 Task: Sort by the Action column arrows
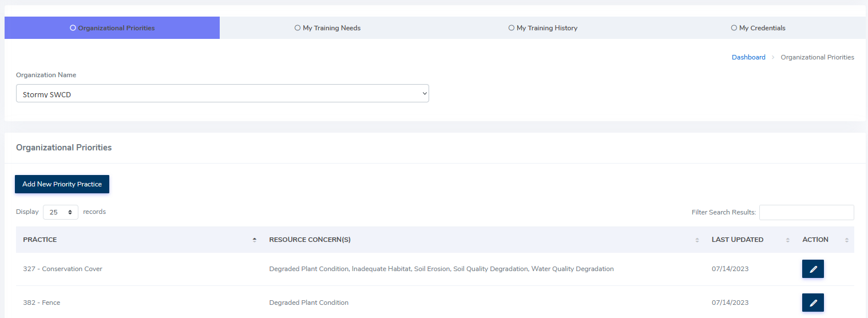pyautogui.click(x=846, y=240)
